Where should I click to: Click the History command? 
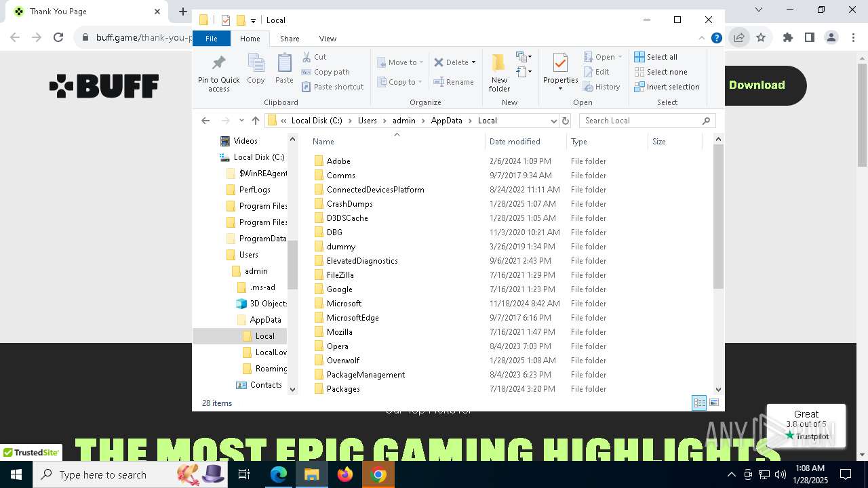601,87
